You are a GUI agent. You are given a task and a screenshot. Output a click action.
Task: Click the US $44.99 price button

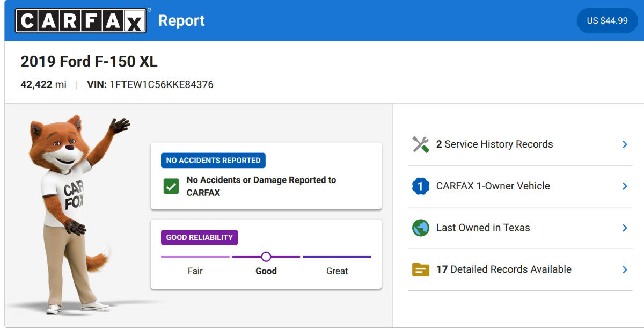607,20
